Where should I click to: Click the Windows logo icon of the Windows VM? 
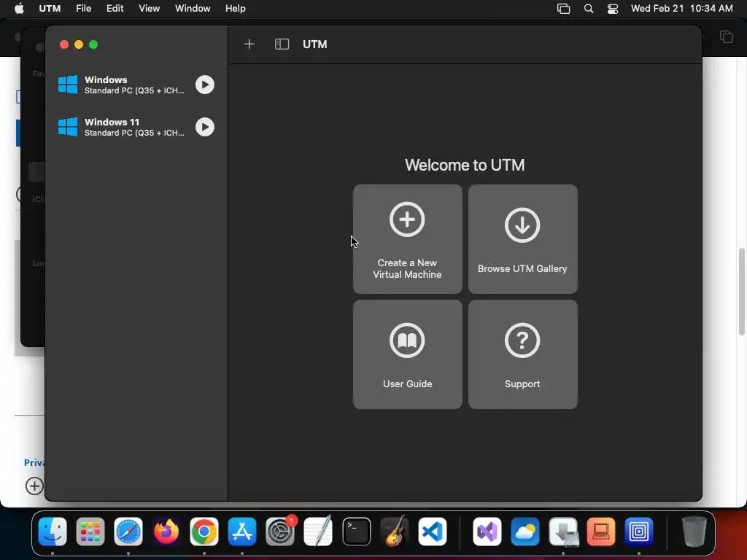click(68, 85)
